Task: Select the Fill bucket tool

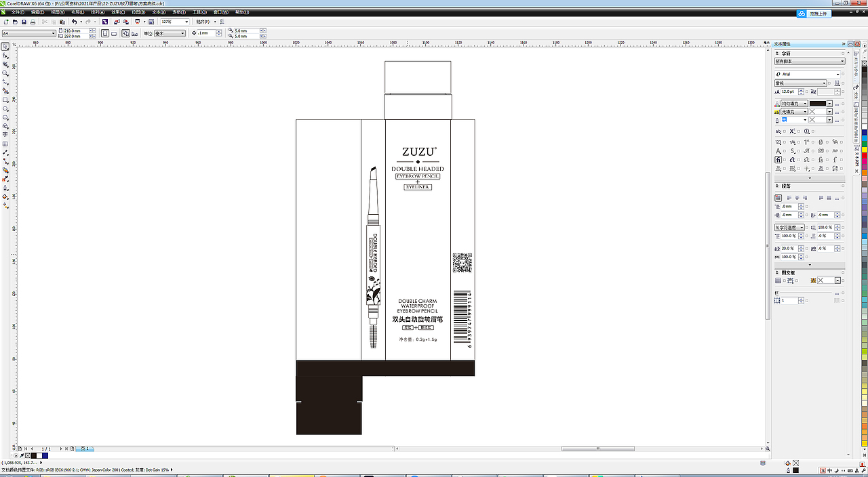Action: tap(5, 196)
